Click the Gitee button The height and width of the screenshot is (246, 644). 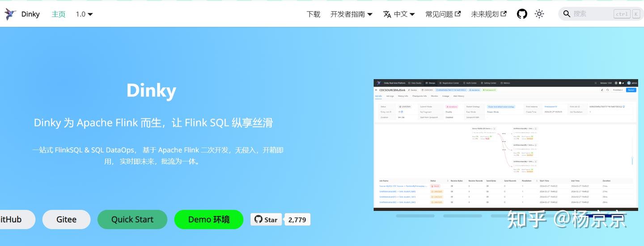point(67,219)
